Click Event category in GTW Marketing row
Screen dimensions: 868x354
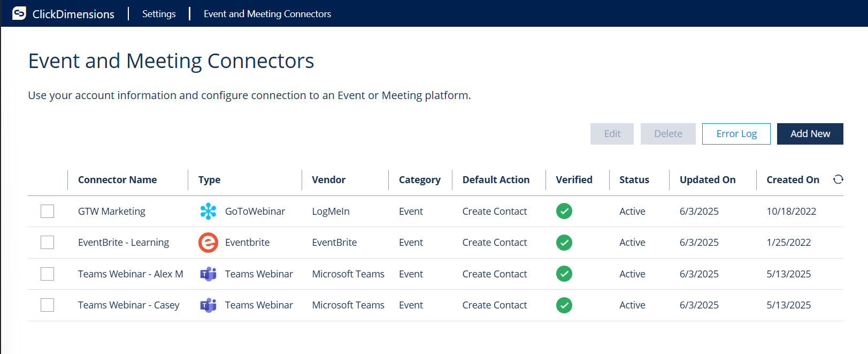click(411, 212)
